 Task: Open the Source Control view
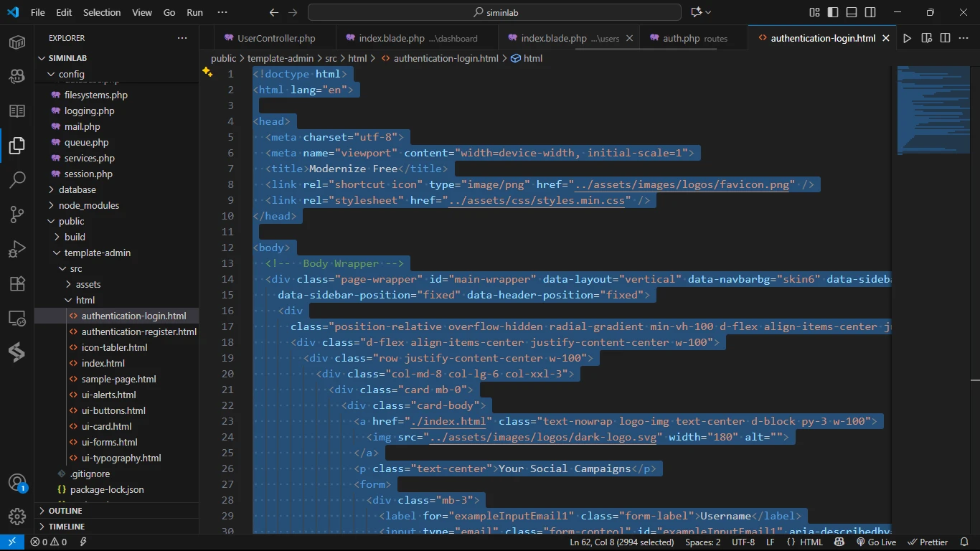click(x=17, y=214)
